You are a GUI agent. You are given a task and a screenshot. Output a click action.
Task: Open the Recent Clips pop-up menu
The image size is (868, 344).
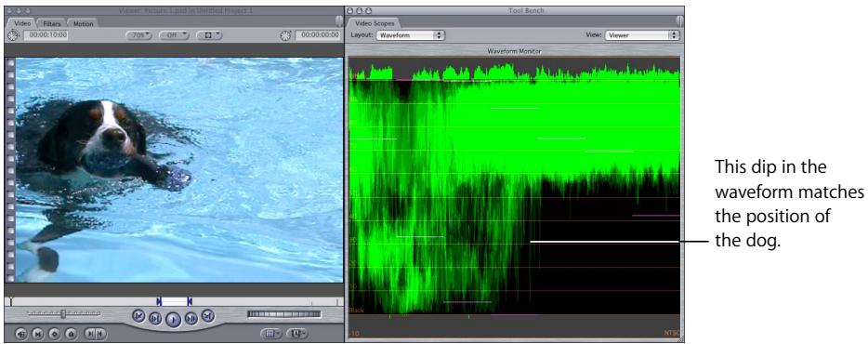tap(271, 334)
